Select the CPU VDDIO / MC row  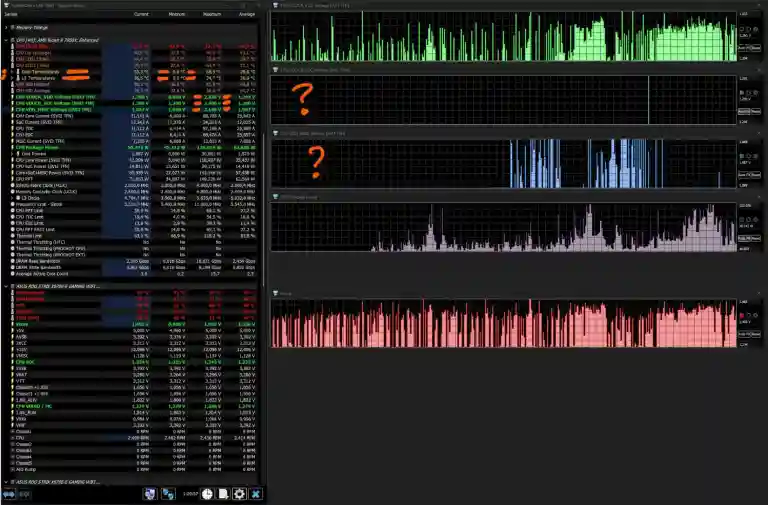coord(133,406)
